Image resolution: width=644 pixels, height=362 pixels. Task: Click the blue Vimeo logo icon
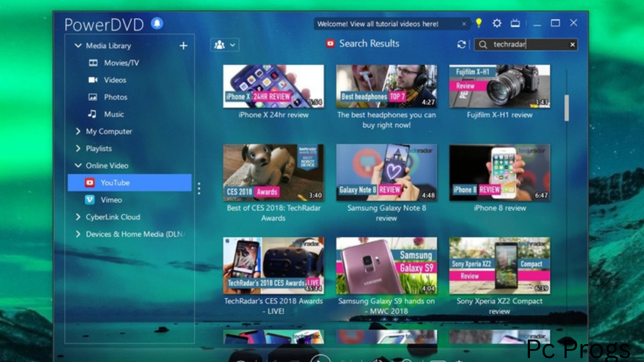point(90,200)
